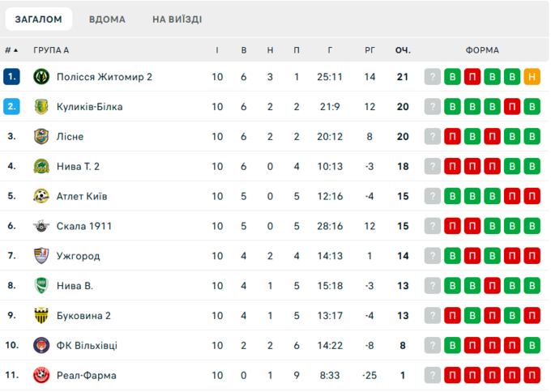Click the Атлет Київ club badge
The height and width of the screenshot is (392, 551).
coord(41,196)
